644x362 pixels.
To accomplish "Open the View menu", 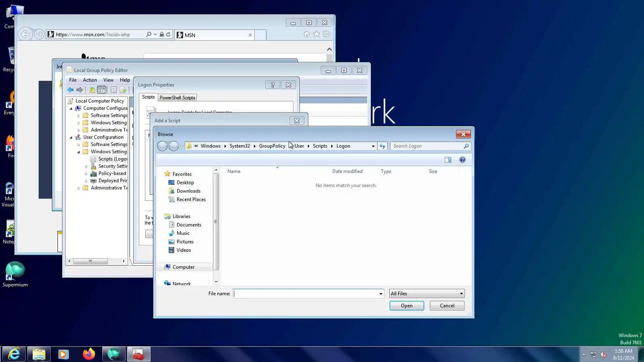I will click(x=108, y=80).
